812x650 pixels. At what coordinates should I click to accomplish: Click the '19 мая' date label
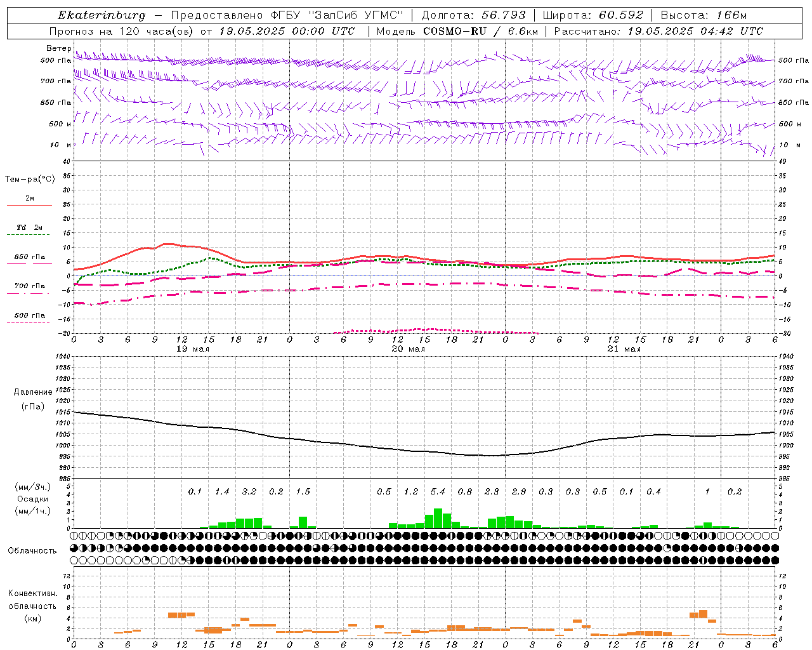192,349
